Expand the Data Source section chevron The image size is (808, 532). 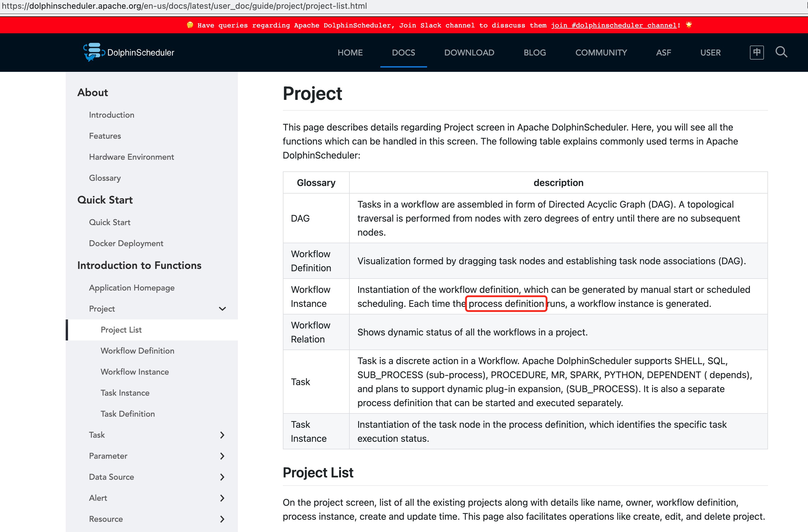(x=222, y=477)
